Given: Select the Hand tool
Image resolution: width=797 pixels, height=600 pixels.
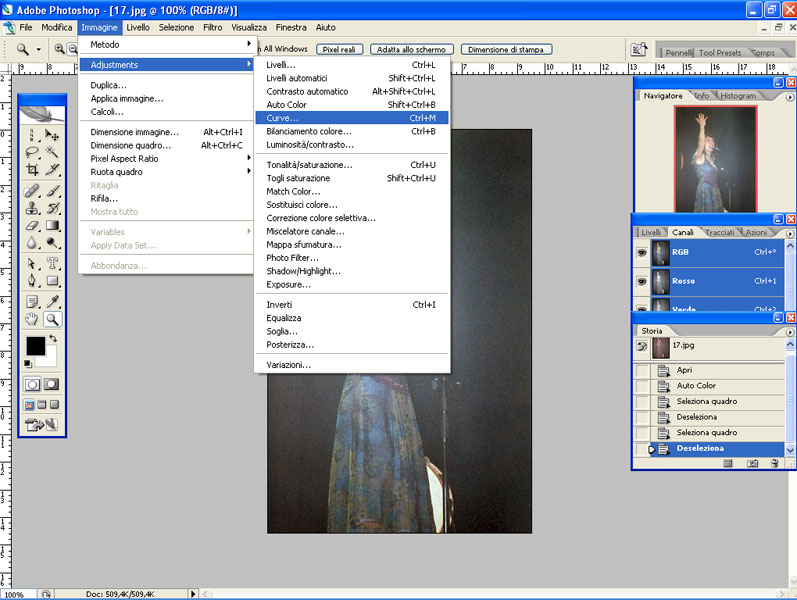Looking at the screenshot, I should tap(32, 319).
